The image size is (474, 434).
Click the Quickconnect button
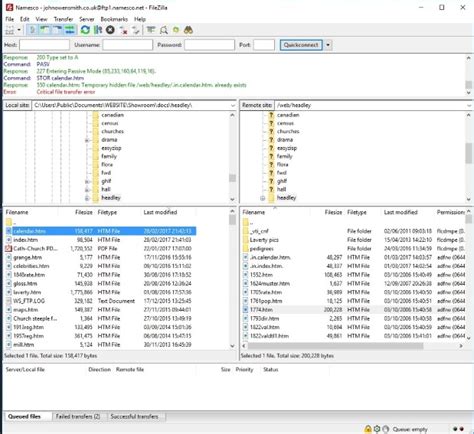[x=301, y=45]
